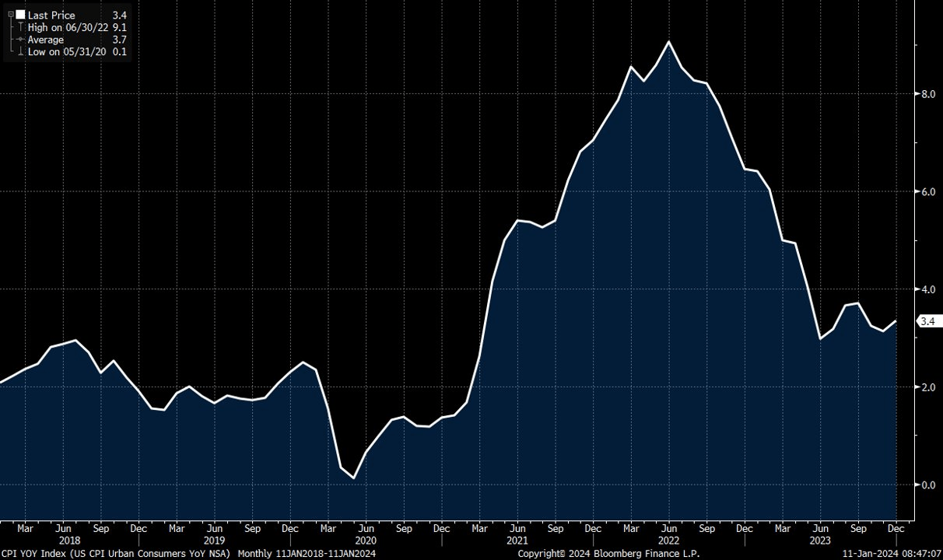Select the Last Price legend label
The image size is (943, 560).
click(51, 15)
